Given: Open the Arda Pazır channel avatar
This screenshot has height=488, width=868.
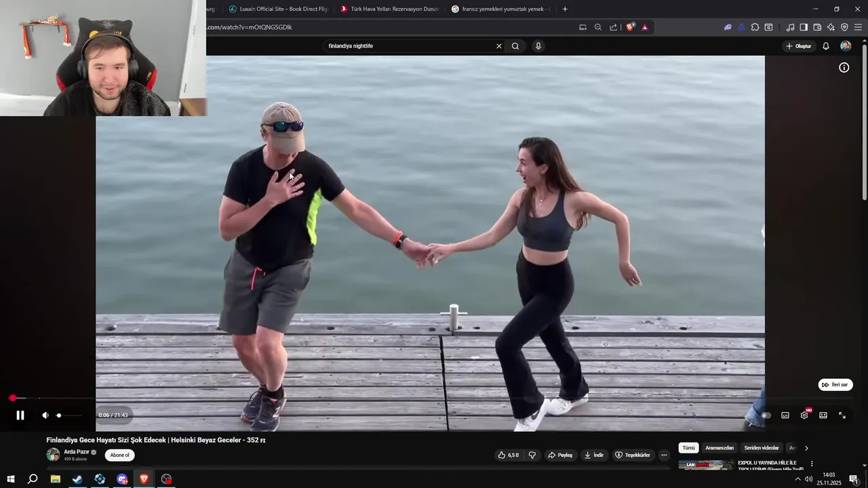Looking at the screenshot, I should 53,455.
